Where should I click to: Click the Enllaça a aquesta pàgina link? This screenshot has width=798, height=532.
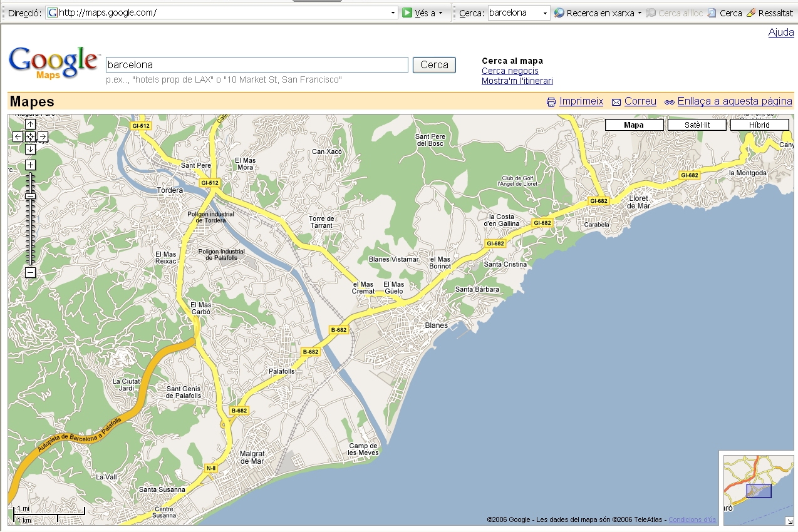(x=735, y=101)
